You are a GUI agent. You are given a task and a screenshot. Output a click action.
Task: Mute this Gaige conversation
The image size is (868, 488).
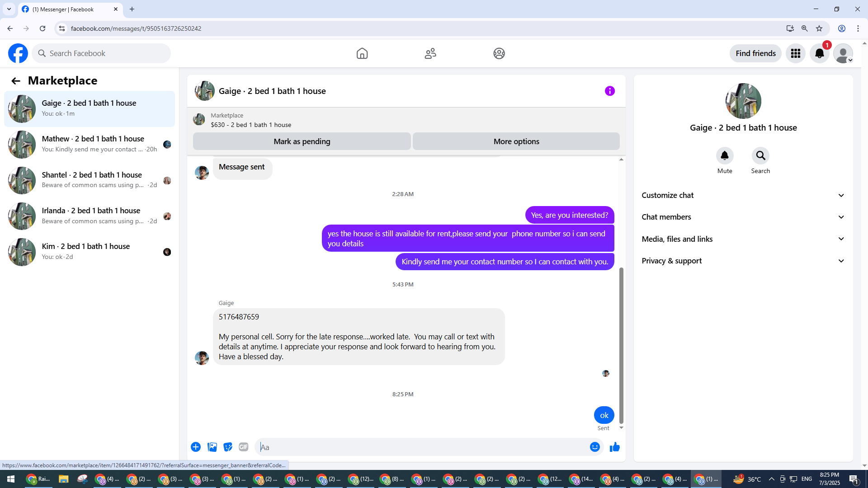(724, 156)
